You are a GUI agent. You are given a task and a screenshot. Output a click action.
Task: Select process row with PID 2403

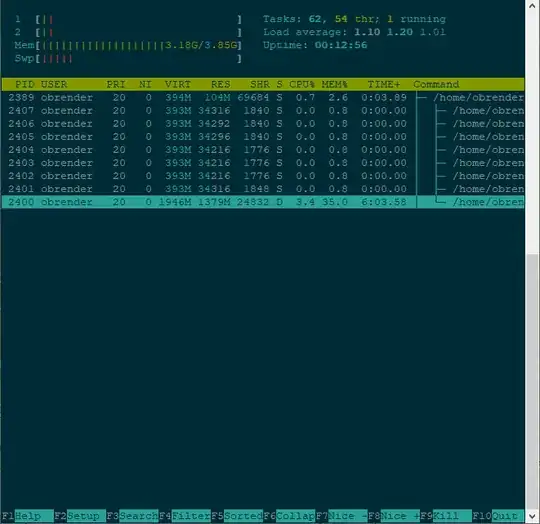click(263, 163)
